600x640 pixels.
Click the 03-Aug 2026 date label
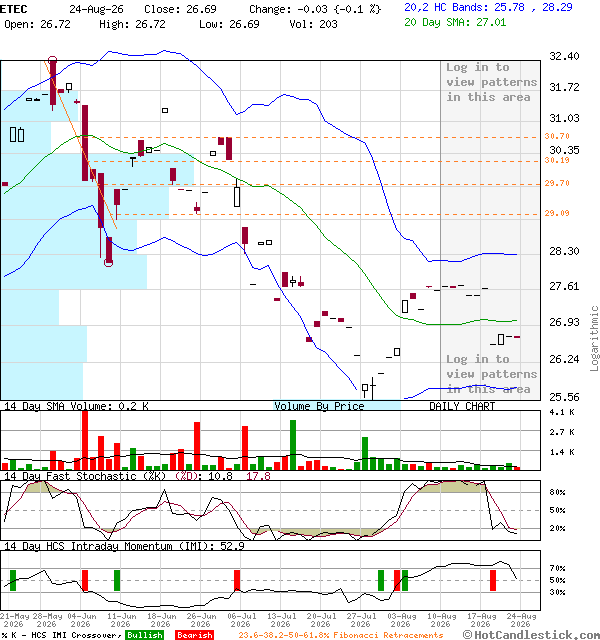click(x=401, y=620)
